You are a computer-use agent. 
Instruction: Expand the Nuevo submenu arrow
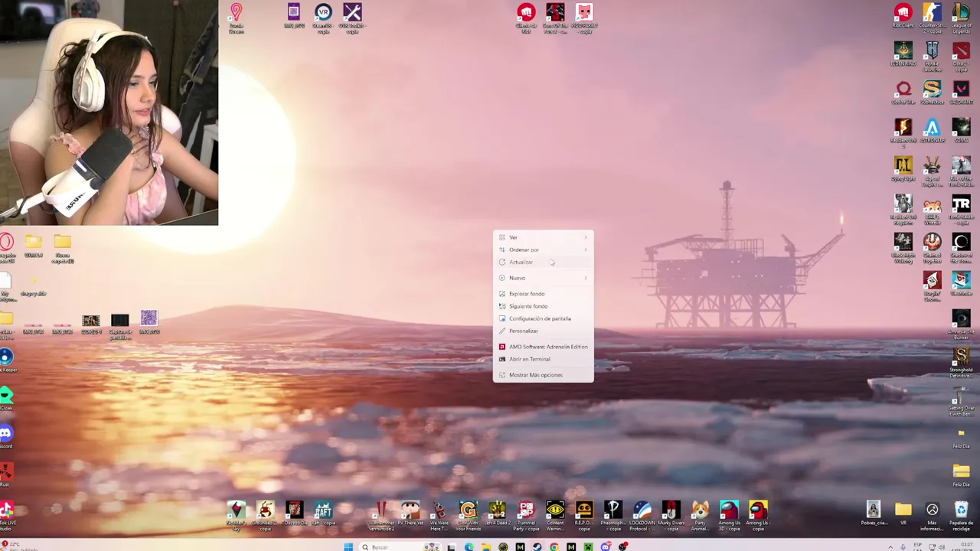point(586,278)
